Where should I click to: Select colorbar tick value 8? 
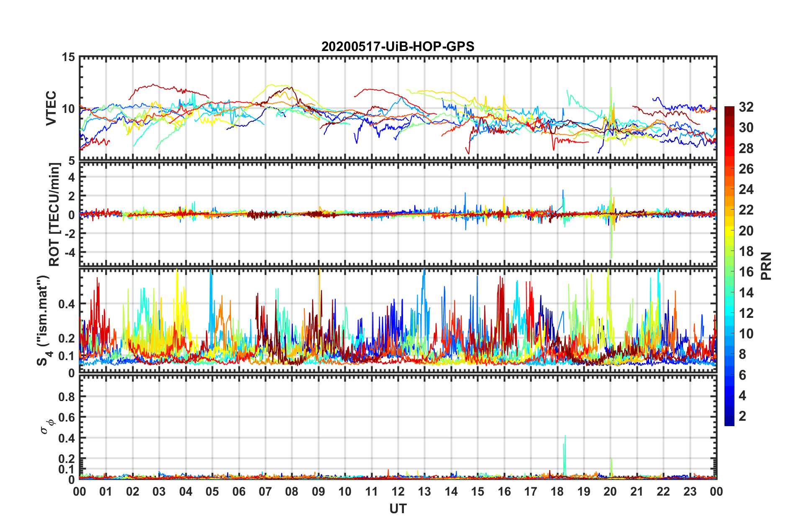742,354
